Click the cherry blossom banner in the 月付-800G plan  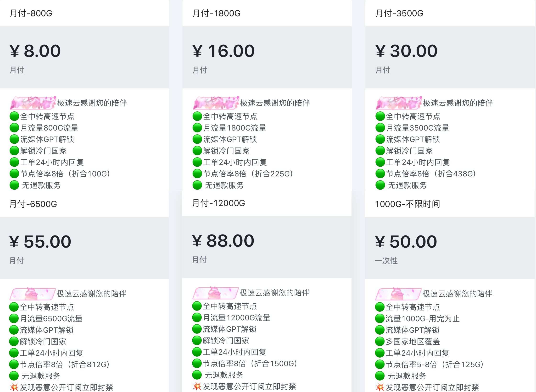click(x=33, y=103)
